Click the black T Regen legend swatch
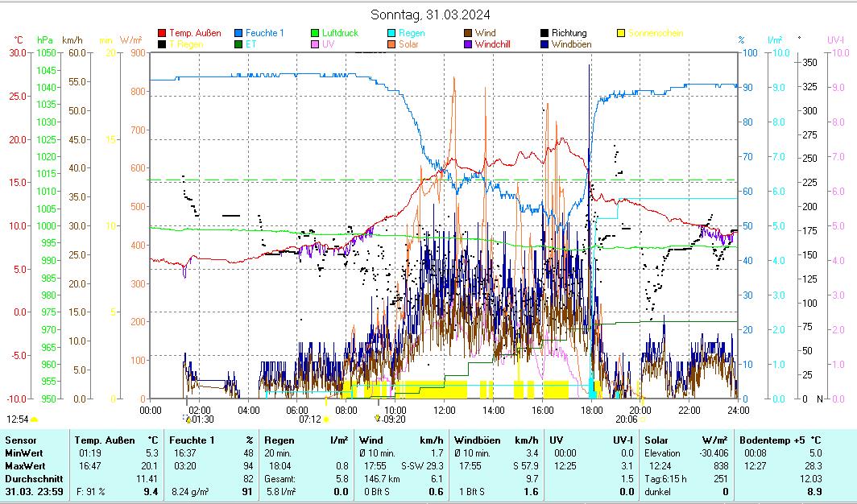The width and height of the screenshot is (857, 504). [162, 44]
